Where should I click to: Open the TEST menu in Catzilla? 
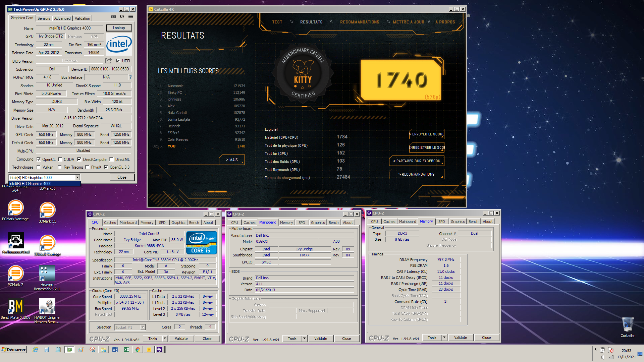(x=277, y=22)
